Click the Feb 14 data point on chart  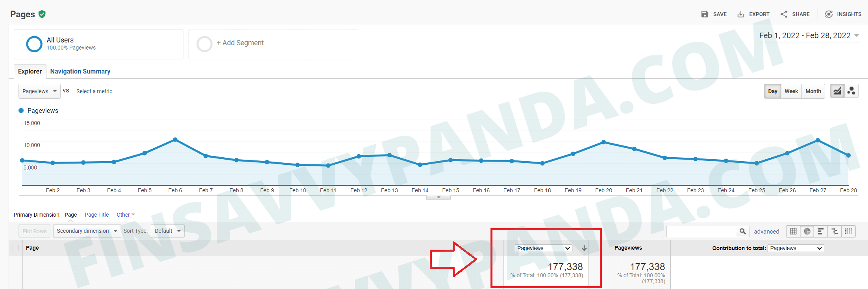tap(420, 165)
